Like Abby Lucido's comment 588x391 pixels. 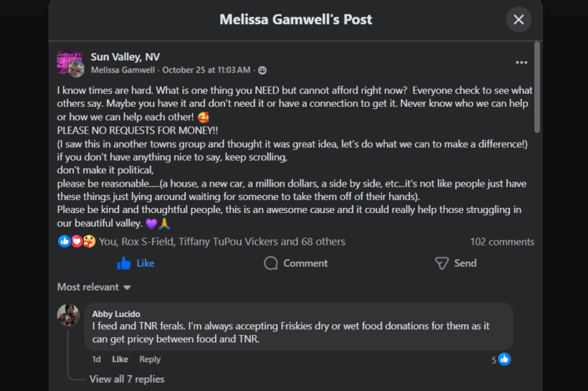pyautogui.click(x=120, y=359)
